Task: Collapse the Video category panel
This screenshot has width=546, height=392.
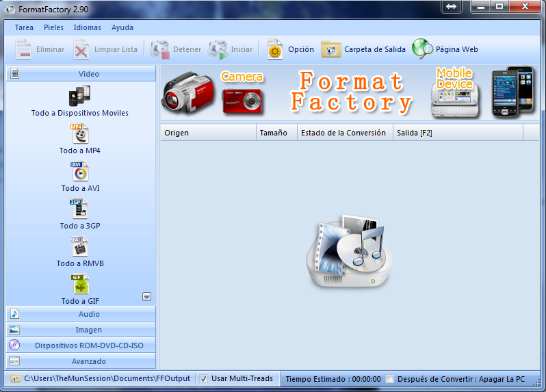Action: [81, 74]
